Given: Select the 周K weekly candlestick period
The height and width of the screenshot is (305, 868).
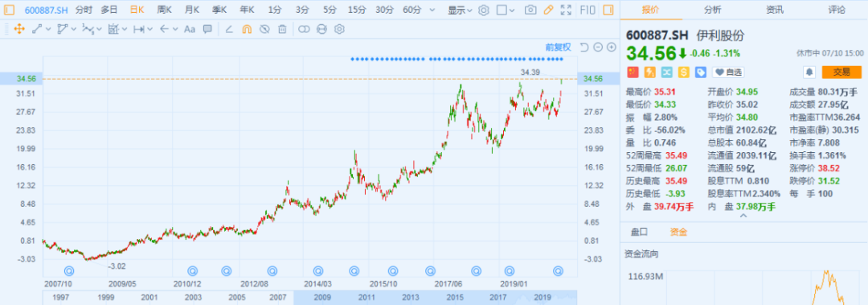Looking at the screenshot, I should pyautogui.click(x=165, y=10).
